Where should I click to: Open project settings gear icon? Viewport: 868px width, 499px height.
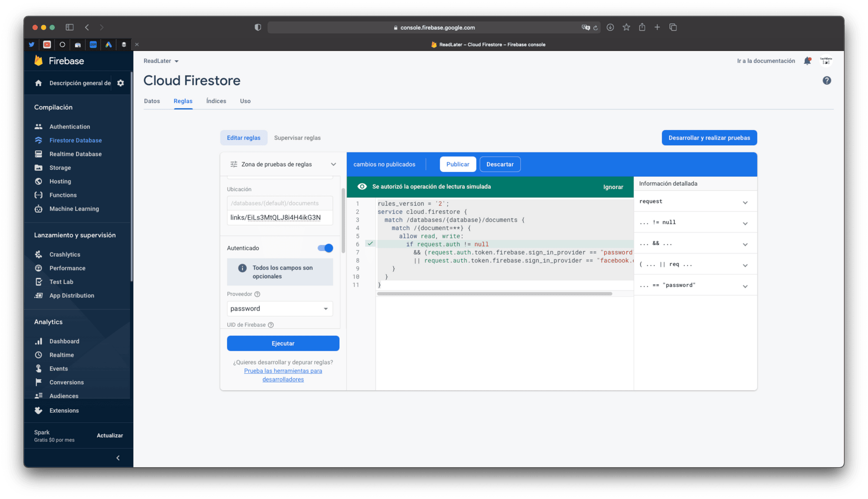(x=121, y=83)
